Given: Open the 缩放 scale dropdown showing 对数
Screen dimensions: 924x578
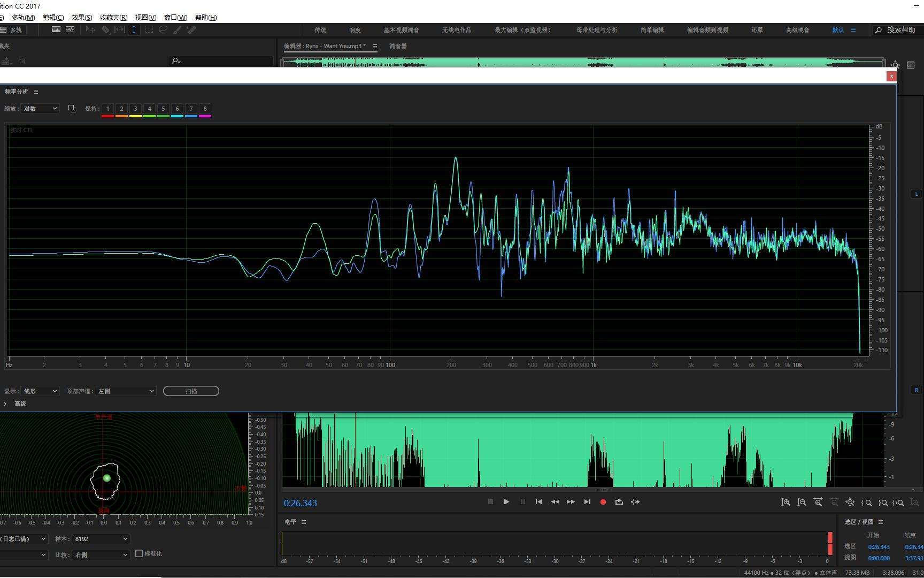Looking at the screenshot, I should point(40,109).
